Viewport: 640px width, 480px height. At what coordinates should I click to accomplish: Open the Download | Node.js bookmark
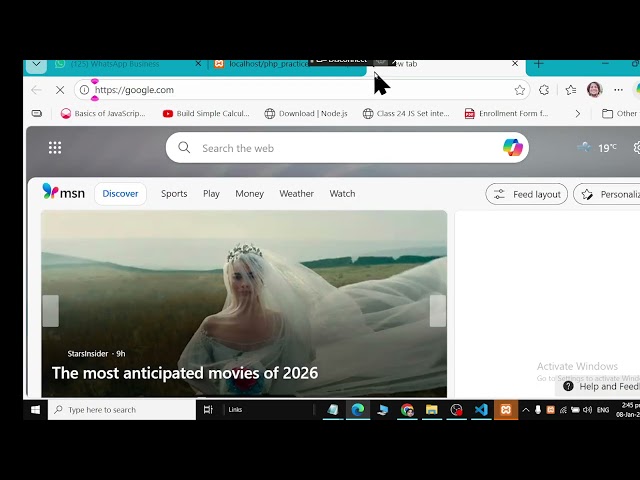(306, 114)
